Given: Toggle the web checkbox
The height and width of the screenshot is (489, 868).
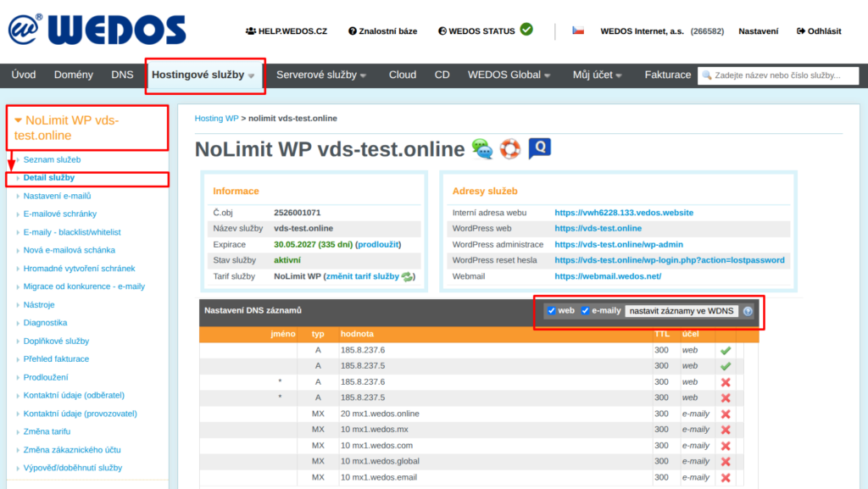Looking at the screenshot, I should (551, 311).
